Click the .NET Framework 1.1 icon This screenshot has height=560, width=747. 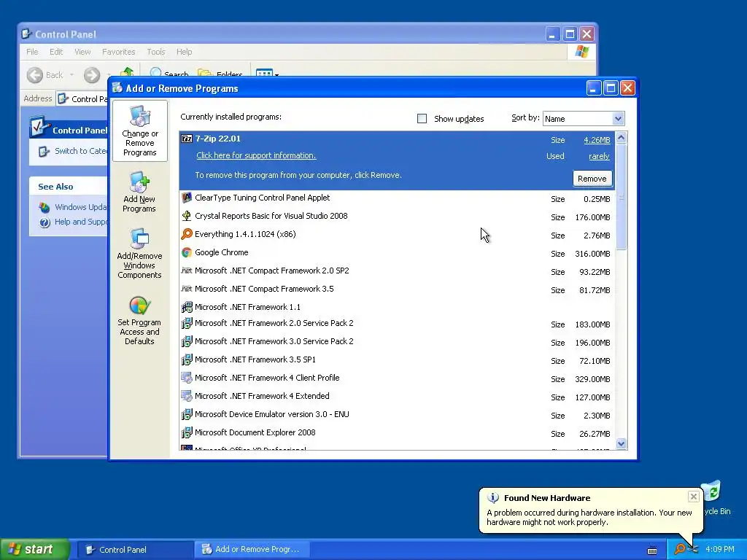(187, 307)
